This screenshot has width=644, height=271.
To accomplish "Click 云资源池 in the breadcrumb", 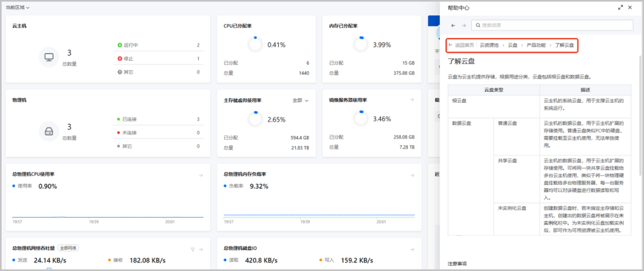I will 489,45.
